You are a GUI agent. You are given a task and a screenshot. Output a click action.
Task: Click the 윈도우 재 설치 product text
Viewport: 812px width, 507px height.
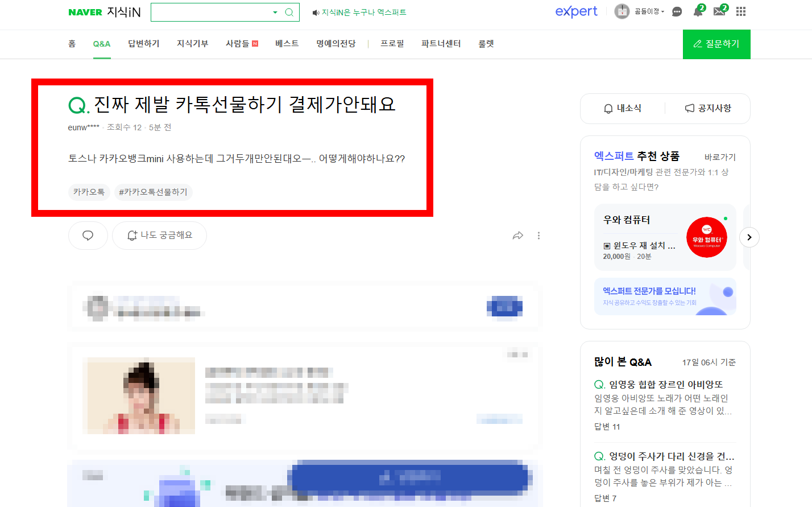click(644, 245)
